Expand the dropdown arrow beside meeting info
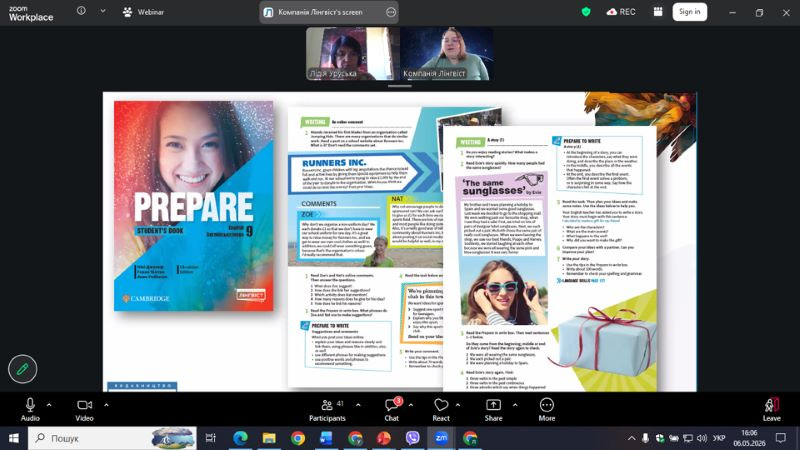Image resolution: width=800 pixels, height=450 pixels. point(103,11)
